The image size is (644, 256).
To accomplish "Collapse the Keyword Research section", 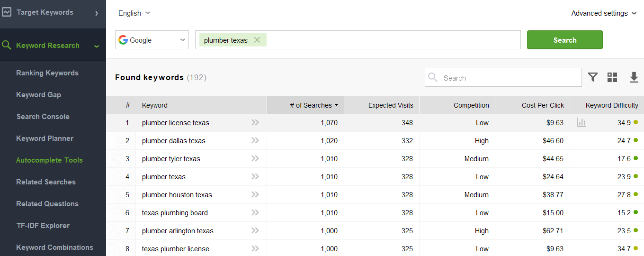I will 97,46.
